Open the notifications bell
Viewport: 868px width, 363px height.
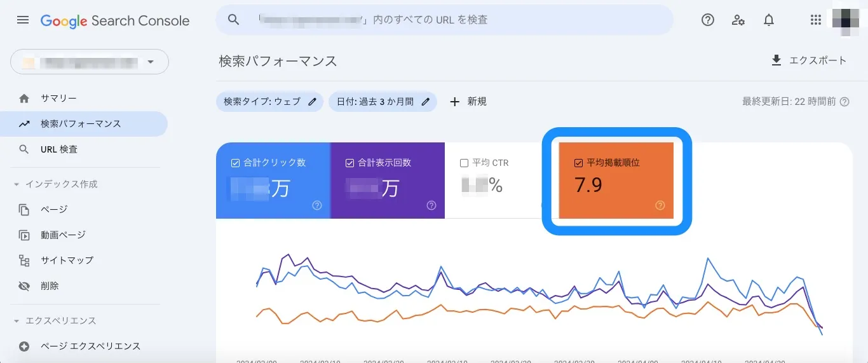[x=769, y=20]
